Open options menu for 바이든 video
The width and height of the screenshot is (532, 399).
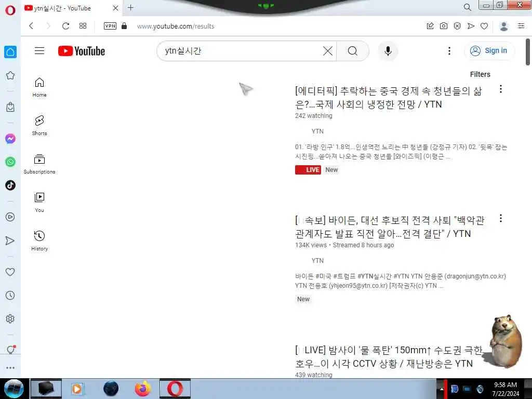(500, 219)
